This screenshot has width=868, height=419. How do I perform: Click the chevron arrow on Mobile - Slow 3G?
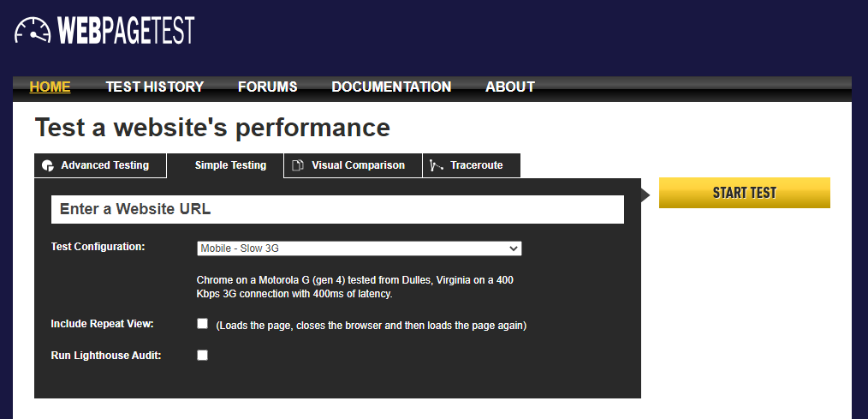coord(514,248)
